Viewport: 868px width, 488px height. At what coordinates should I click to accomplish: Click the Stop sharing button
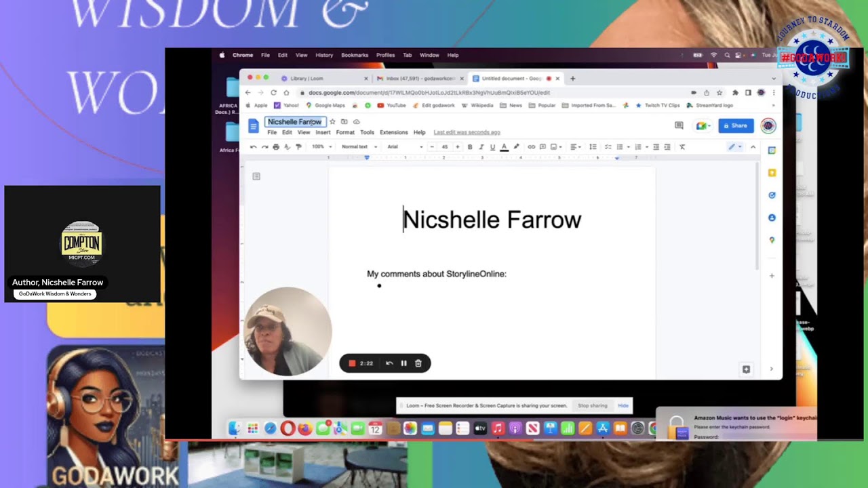(x=593, y=405)
